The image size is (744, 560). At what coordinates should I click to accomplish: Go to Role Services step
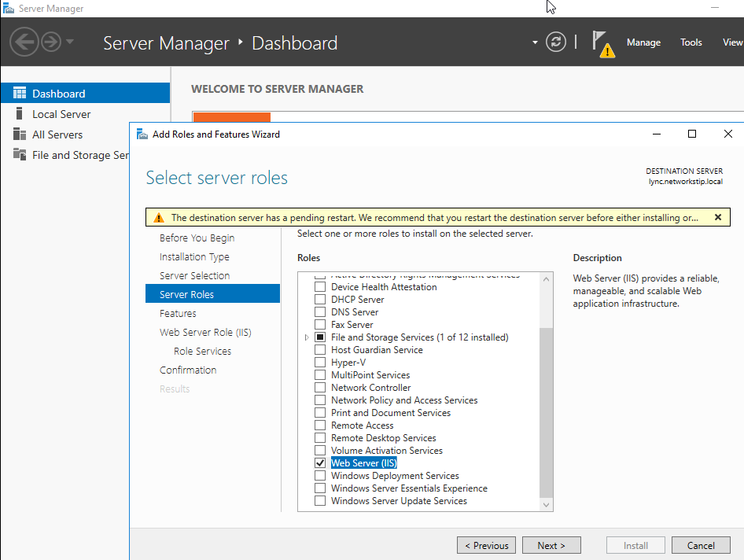[x=203, y=352]
